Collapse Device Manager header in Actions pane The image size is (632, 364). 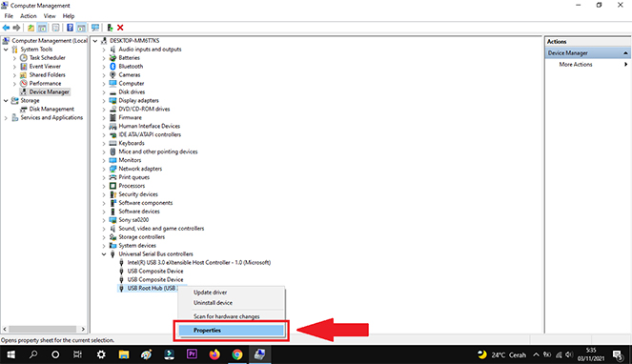pos(625,52)
